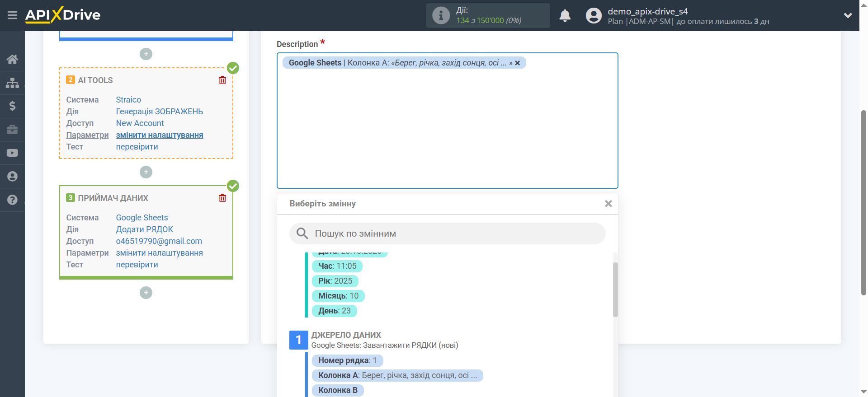Open the connections sitemap sidebar icon

pos(12,83)
